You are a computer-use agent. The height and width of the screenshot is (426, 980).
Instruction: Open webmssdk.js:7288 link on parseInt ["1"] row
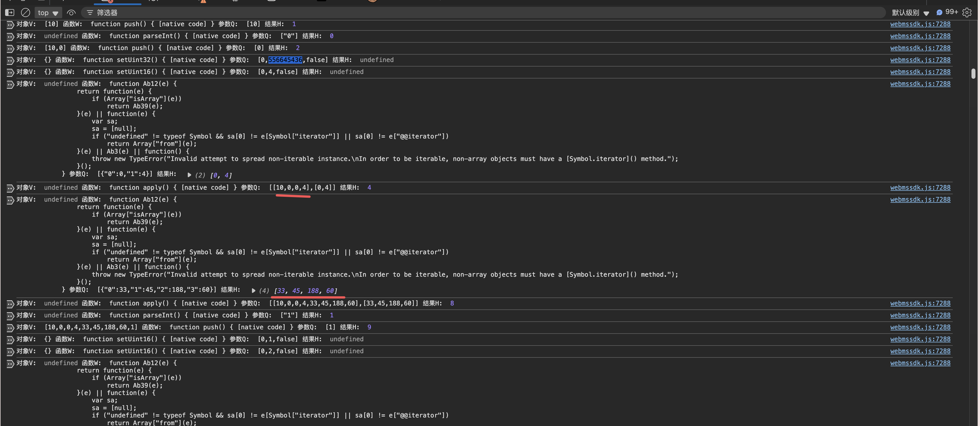[920, 315]
